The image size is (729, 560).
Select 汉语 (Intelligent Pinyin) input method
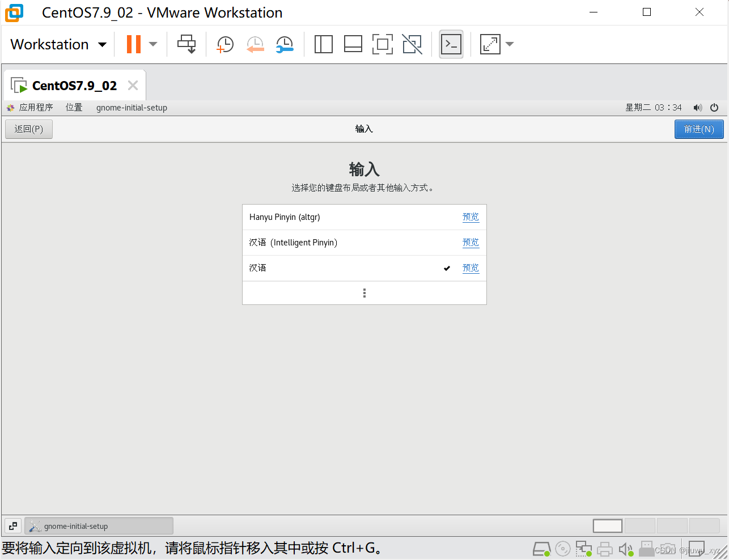(364, 243)
